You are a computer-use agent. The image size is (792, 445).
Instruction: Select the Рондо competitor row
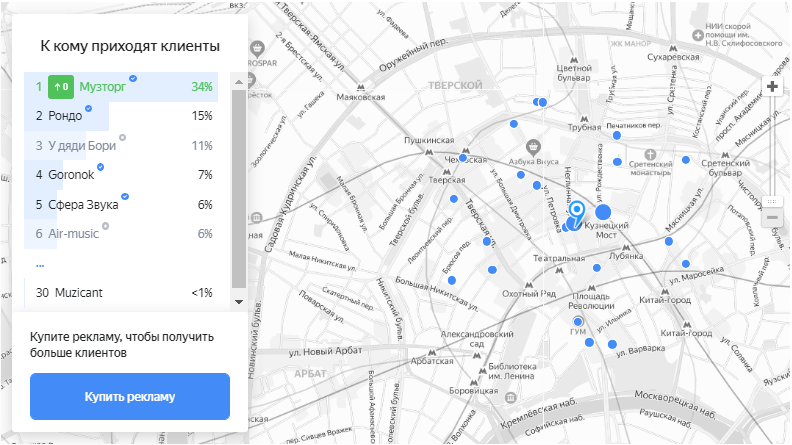121,116
